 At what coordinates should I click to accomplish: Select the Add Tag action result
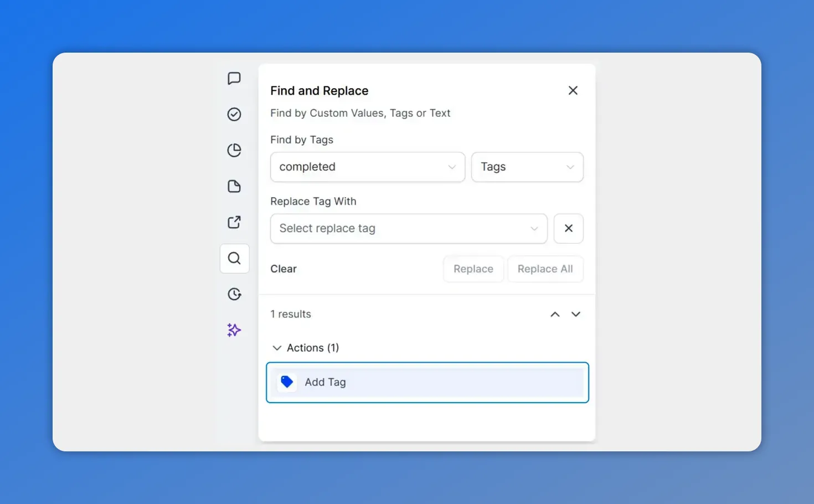(427, 382)
